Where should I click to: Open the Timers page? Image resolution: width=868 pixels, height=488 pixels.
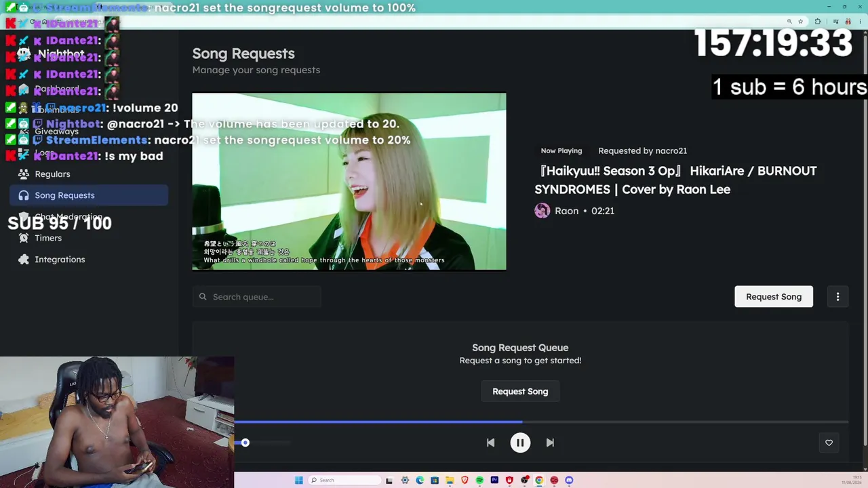pos(89,238)
